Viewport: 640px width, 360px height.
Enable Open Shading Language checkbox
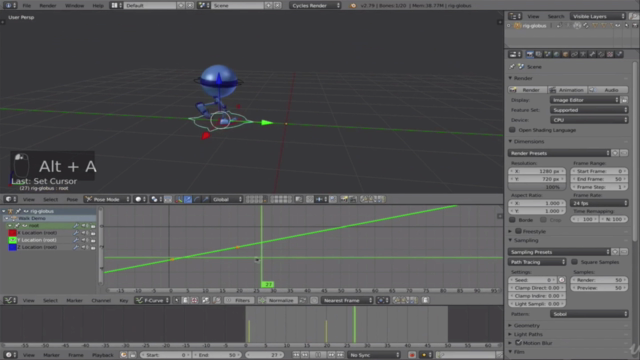tap(512, 130)
